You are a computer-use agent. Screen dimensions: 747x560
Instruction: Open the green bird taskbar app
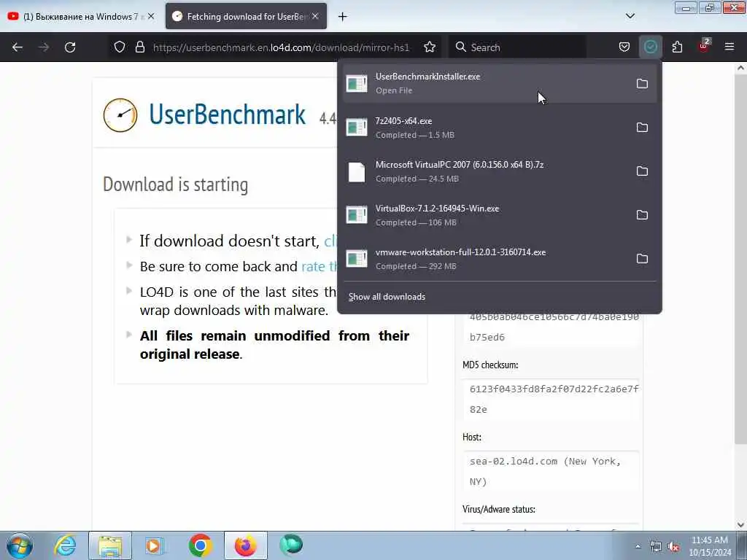click(290, 544)
